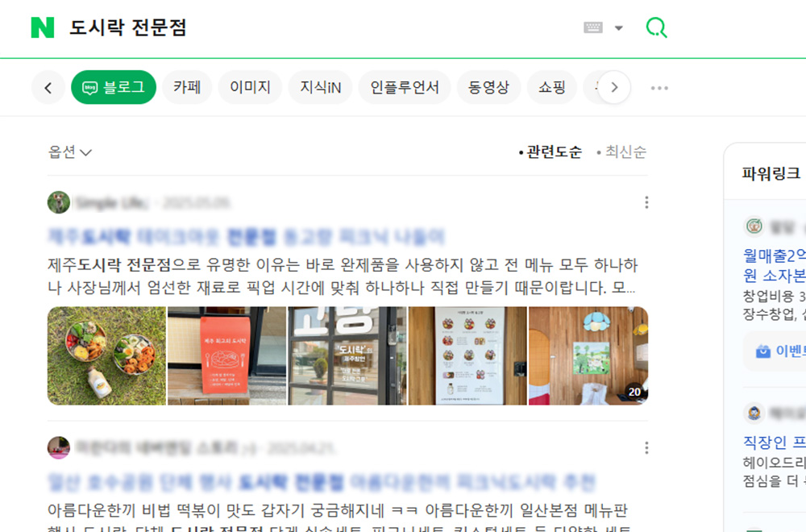Screen dimensions: 806x532
Task: Open the virtual keyboard icon
Action: [592, 27]
